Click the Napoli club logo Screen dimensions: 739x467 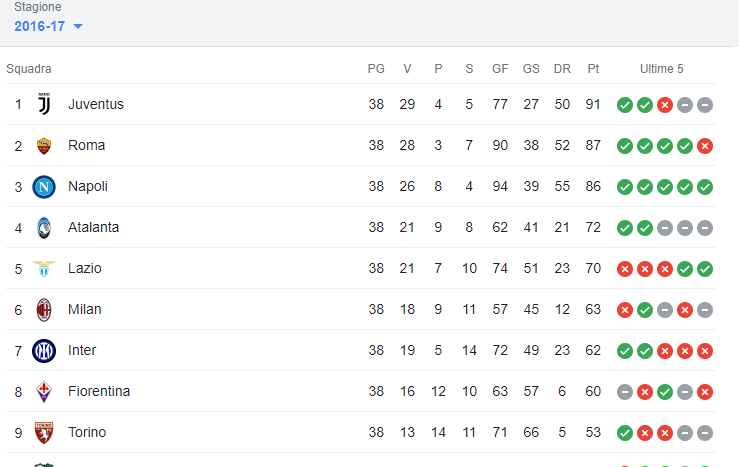44,187
